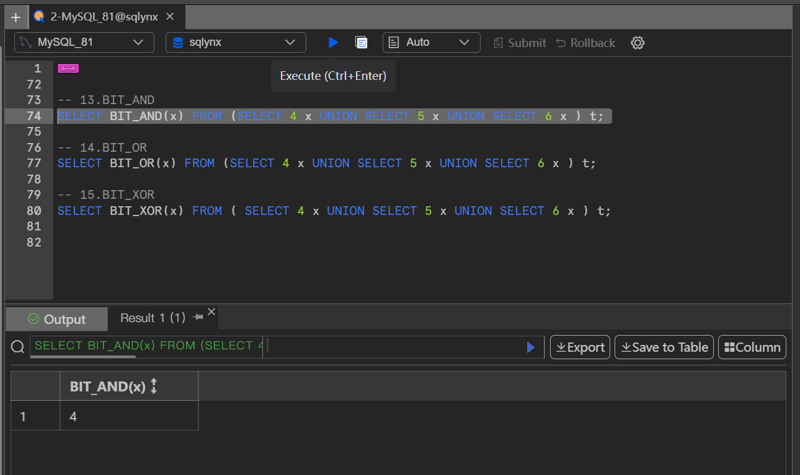The image size is (800, 475).
Task: Close the Result 1 tab
Action: tap(211, 312)
